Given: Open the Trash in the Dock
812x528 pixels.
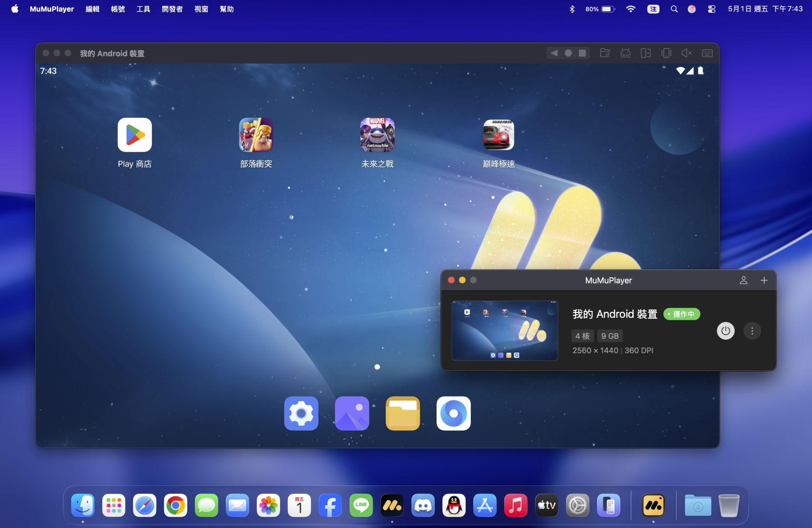Looking at the screenshot, I should pyautogui.click(x=729, y=506).
